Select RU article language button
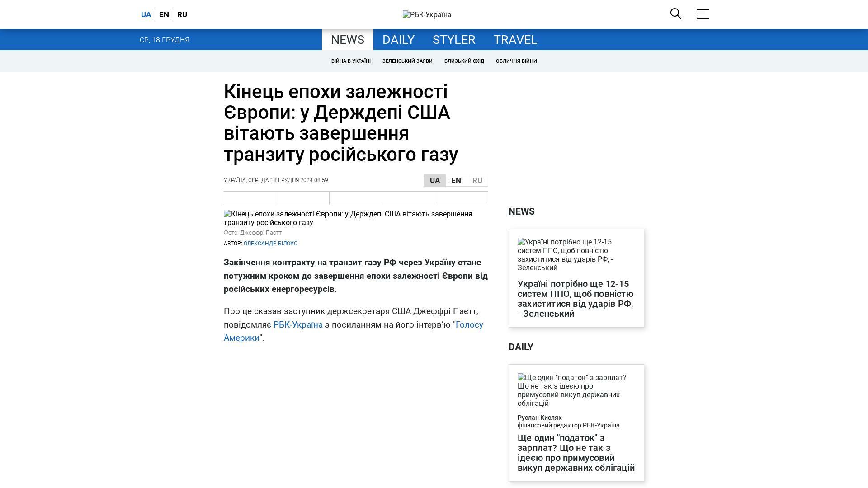The width and height of the screenshot is (868, 488). [x=477, y=180]
